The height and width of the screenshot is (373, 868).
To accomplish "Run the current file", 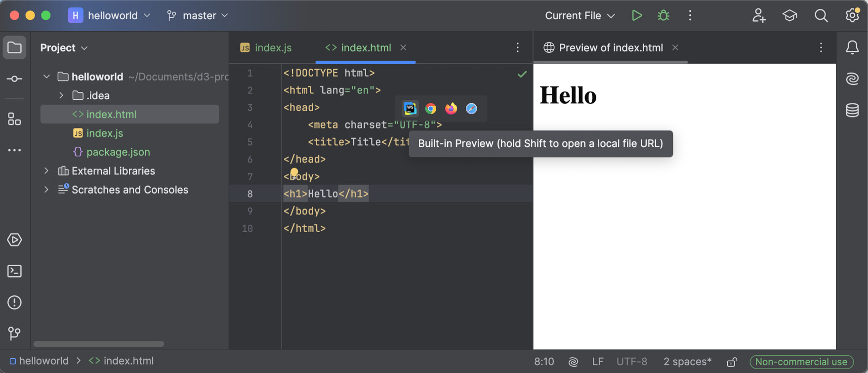I will pos(637,16).
